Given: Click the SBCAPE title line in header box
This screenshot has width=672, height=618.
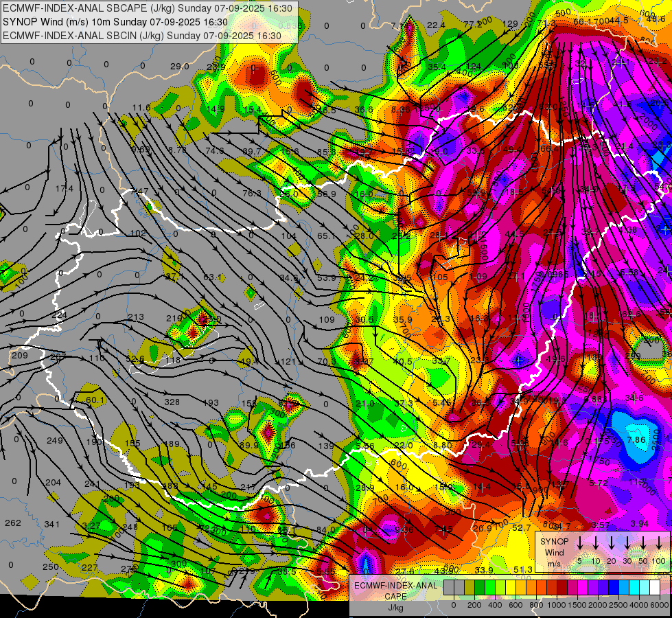Looking at the screenshot, I should click(148, 8).
